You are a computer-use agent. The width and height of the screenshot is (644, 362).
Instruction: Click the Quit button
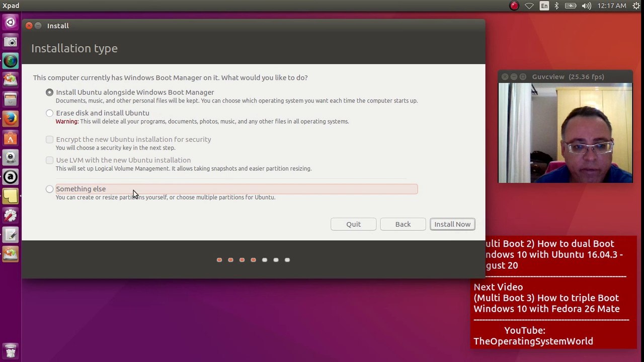coord(353,224)
